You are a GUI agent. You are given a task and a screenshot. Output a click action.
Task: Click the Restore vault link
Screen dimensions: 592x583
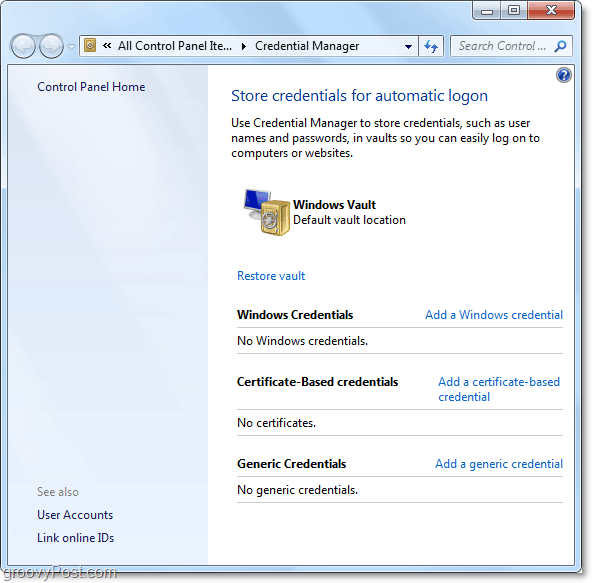pos(271,276)
